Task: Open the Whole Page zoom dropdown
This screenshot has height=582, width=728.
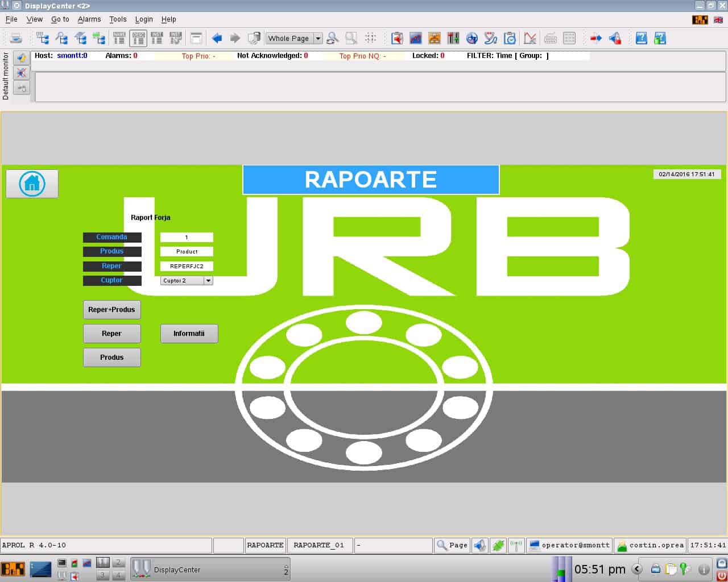Action: coord(318,39)
